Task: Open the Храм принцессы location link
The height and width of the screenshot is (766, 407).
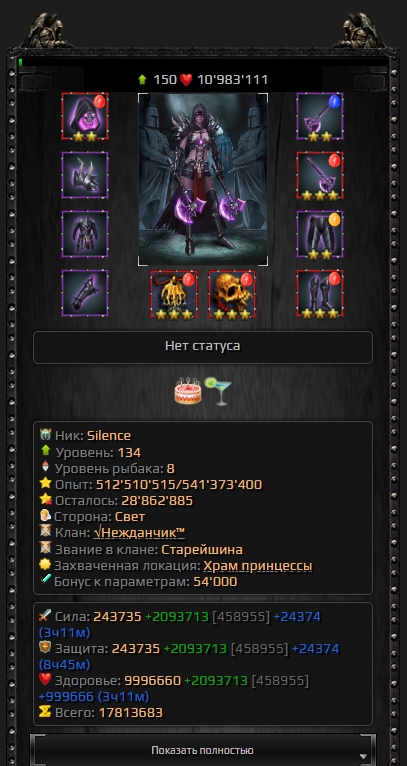Action: (257, 566)
